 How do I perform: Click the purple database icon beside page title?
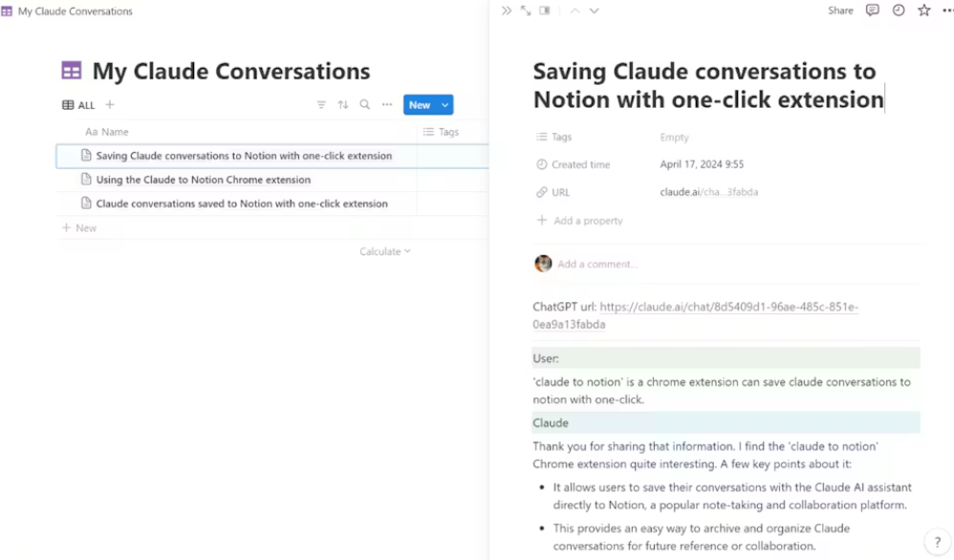71,71
